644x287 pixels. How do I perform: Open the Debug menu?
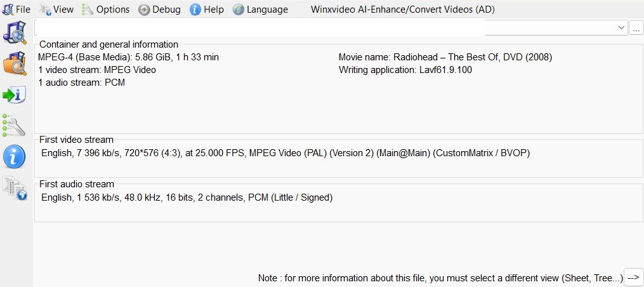coord(159,10)
